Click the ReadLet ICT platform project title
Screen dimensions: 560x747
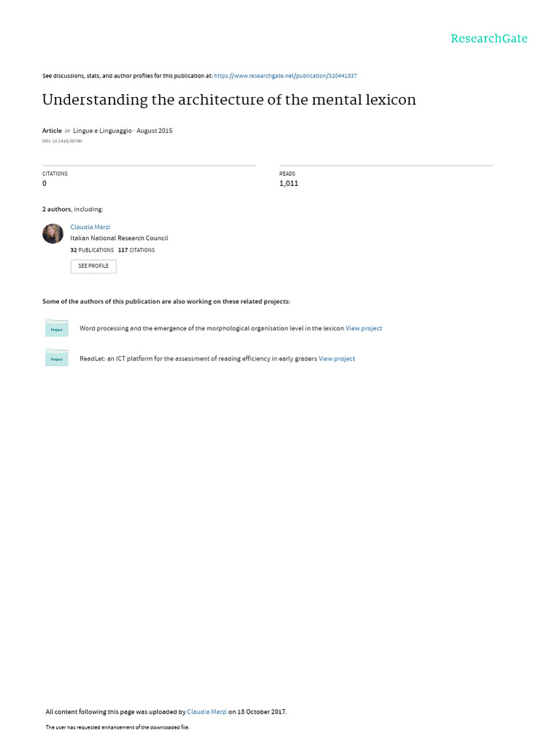198,359
